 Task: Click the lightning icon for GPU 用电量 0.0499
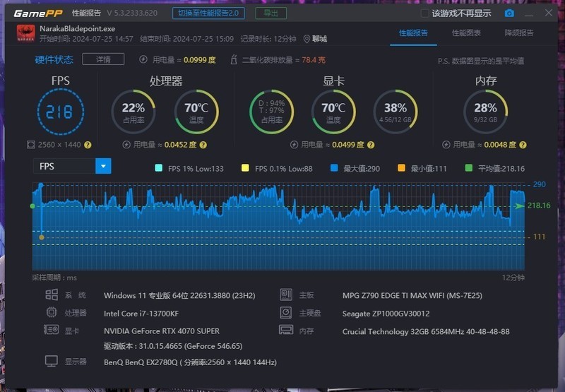[294, 145]
